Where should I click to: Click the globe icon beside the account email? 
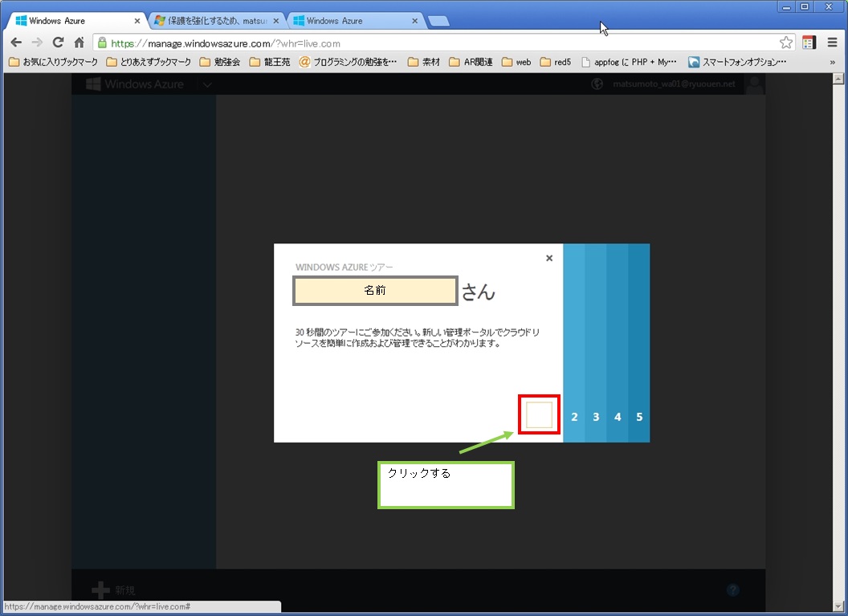(597, 84)
